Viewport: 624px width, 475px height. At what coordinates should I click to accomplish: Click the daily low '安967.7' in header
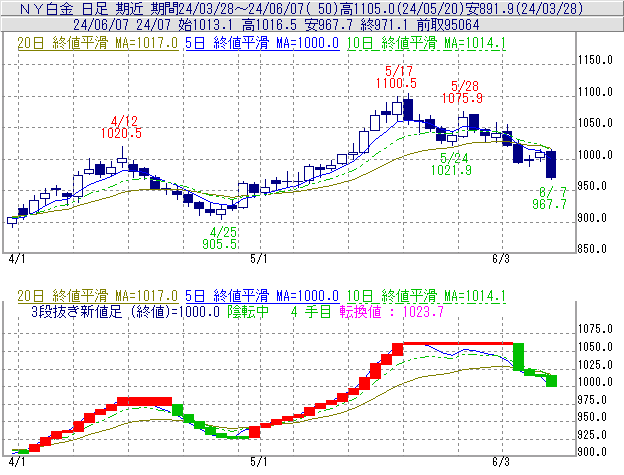329,25
